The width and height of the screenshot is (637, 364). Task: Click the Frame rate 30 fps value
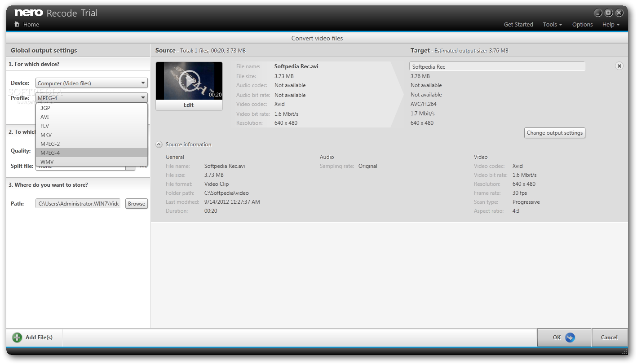[520, 193]
